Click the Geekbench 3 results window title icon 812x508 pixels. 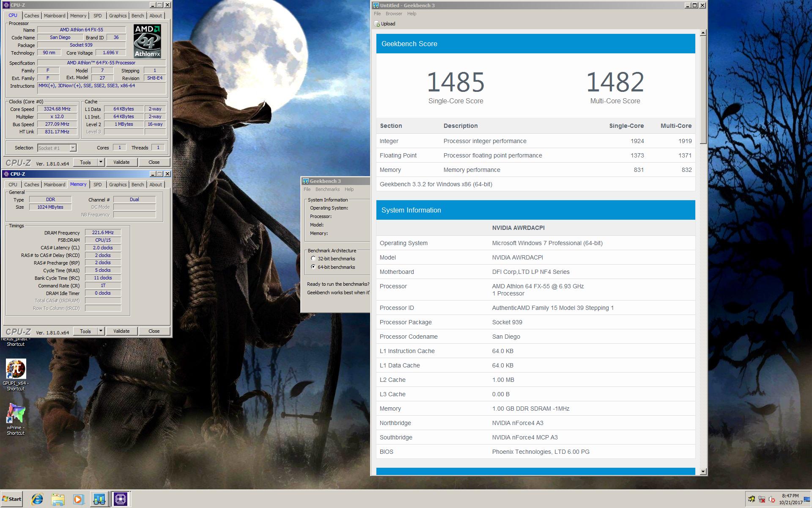(376, 6)
